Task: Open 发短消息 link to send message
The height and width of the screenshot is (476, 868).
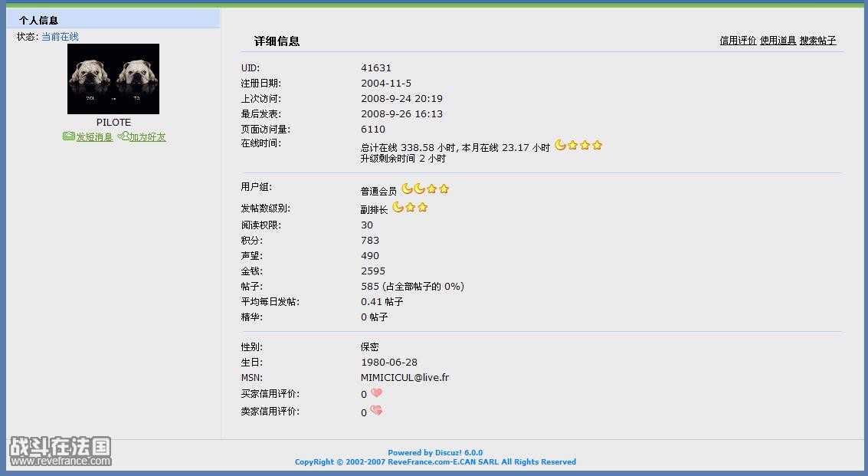Action: [94, 137]
